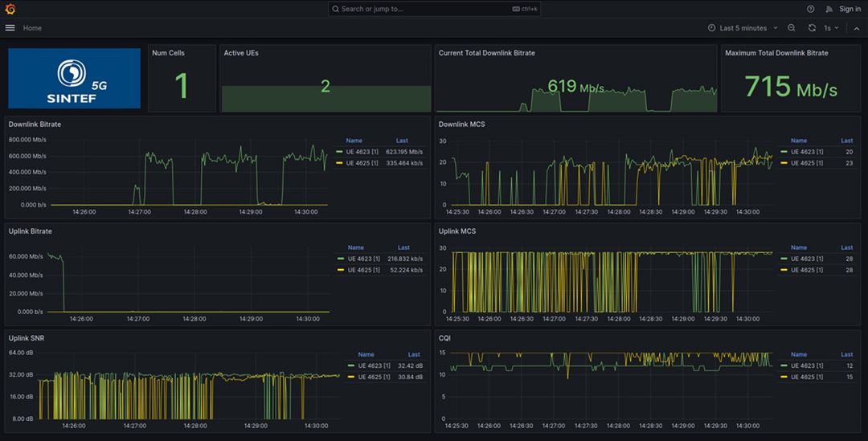Open the Downlink Bitrate panel title
Viewport: 868px width, 441px height.
pyautogui.click(x=35, y=125)
